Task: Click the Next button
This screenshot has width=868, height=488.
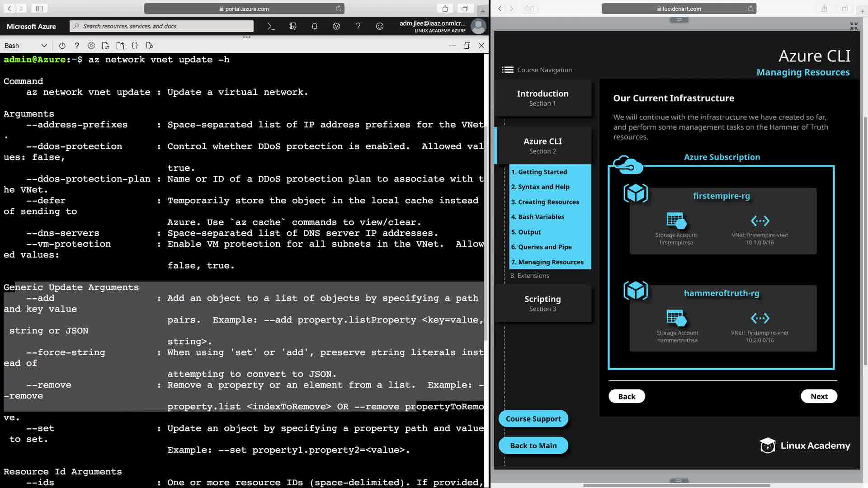Action: [819, 396]
